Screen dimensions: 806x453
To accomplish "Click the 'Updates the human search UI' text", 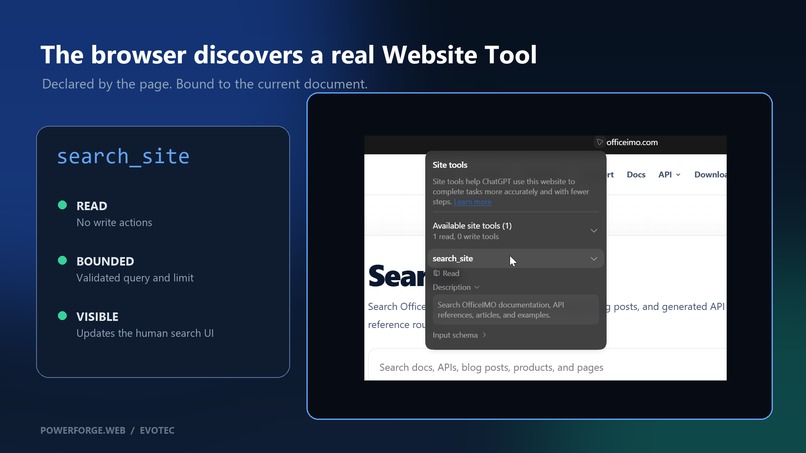I will [145, 333].
